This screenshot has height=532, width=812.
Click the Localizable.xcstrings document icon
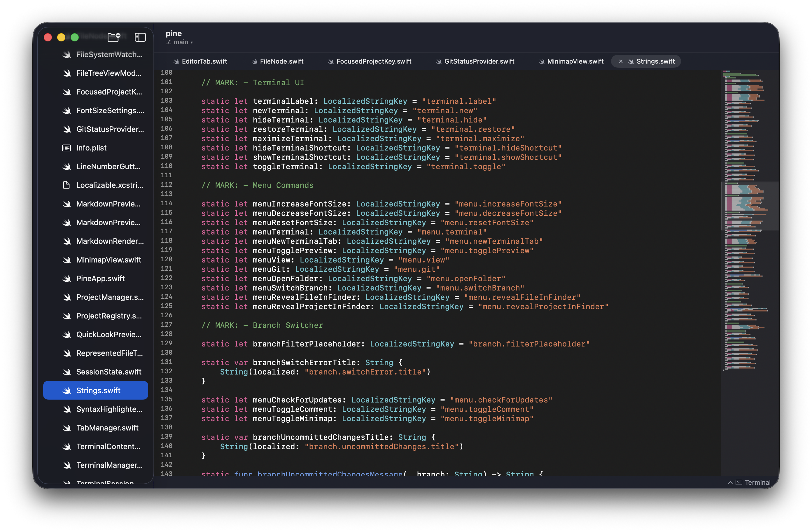[66, 185]
